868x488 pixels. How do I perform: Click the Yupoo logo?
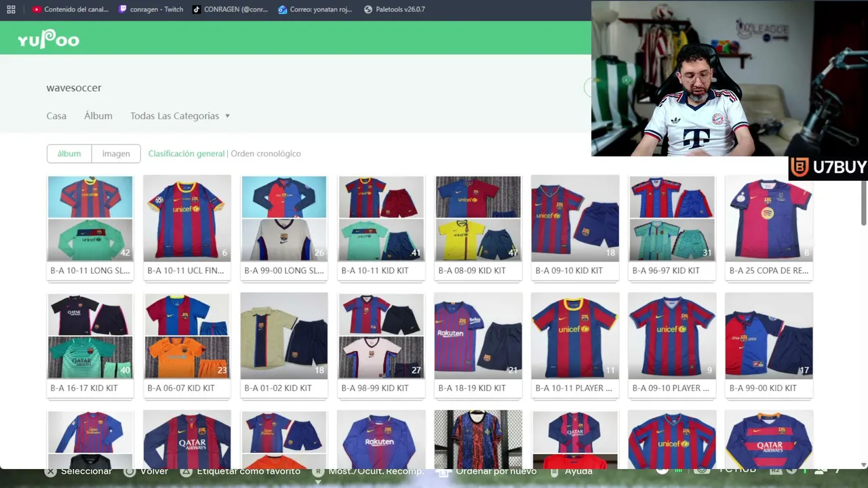48,39
